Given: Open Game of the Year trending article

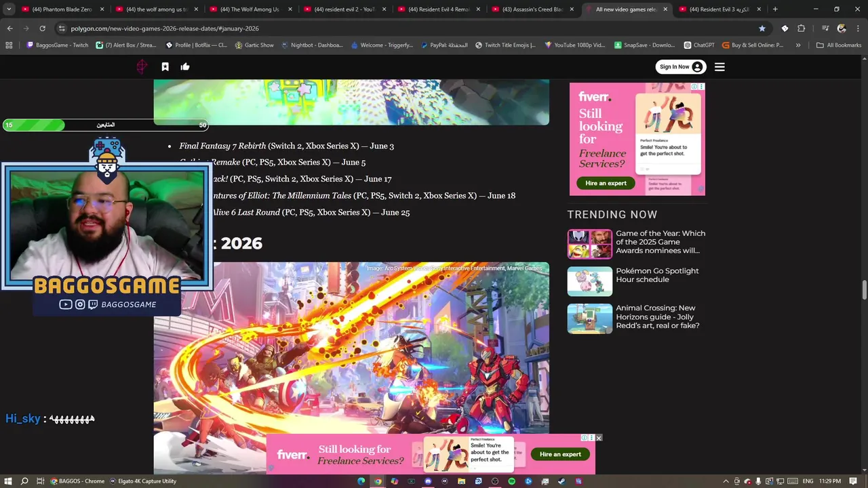Looking at the screenshot, I should click(660, 242).
